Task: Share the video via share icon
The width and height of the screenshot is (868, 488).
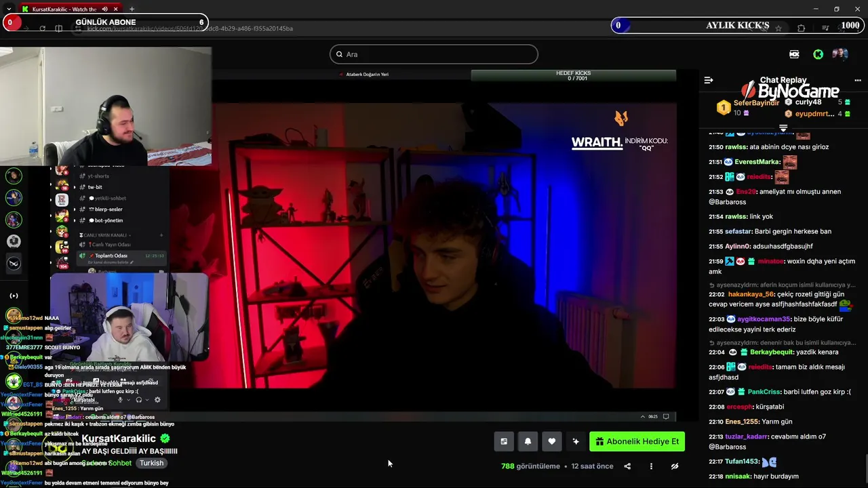Action: pos(627,466)
